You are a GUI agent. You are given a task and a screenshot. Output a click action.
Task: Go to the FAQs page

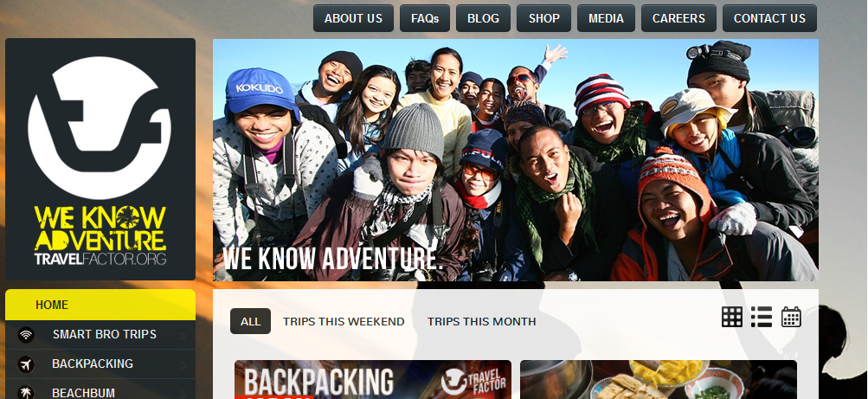coord(425,18)
